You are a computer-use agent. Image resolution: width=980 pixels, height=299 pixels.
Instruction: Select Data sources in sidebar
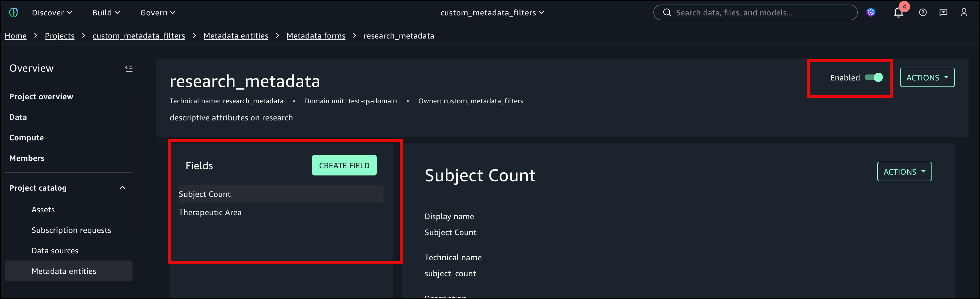click(x=55, y=251)
